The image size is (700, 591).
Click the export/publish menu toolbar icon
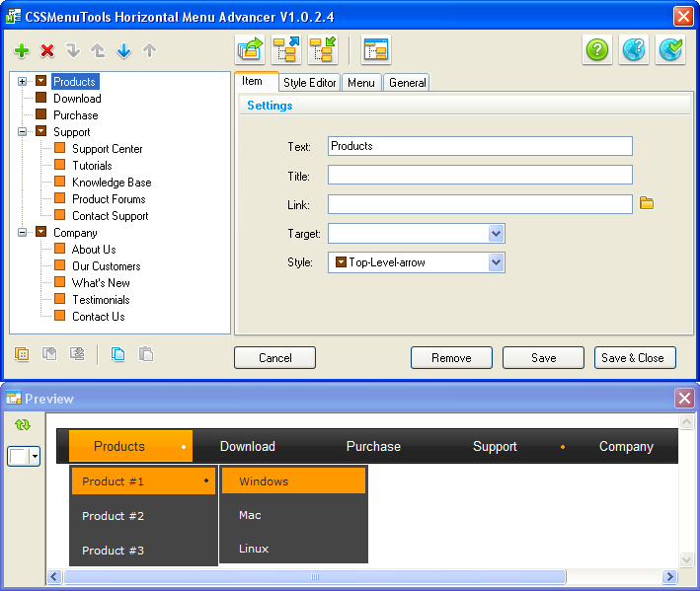click(x=250, y=49)
